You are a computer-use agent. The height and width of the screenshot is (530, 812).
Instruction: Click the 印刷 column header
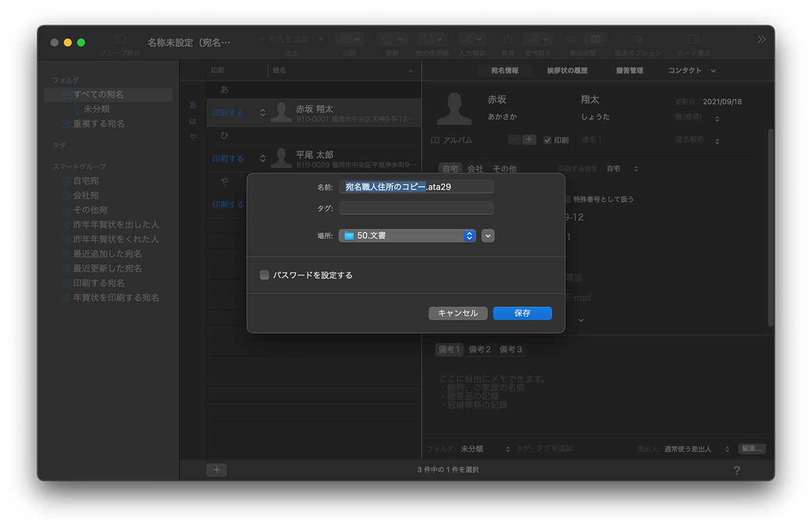click(x=237, y=70)
